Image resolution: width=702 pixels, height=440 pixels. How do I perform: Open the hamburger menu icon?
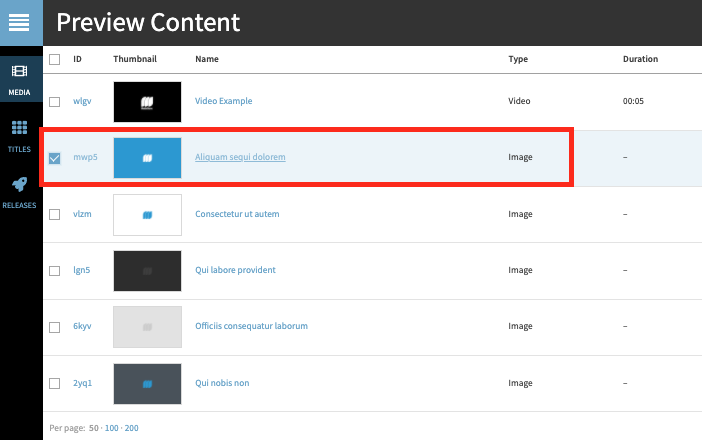(x=21, y=22)
